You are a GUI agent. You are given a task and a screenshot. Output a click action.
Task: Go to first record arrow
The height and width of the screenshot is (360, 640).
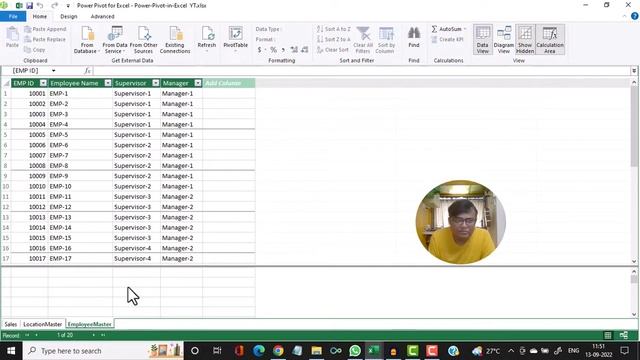tap(27, 335)
